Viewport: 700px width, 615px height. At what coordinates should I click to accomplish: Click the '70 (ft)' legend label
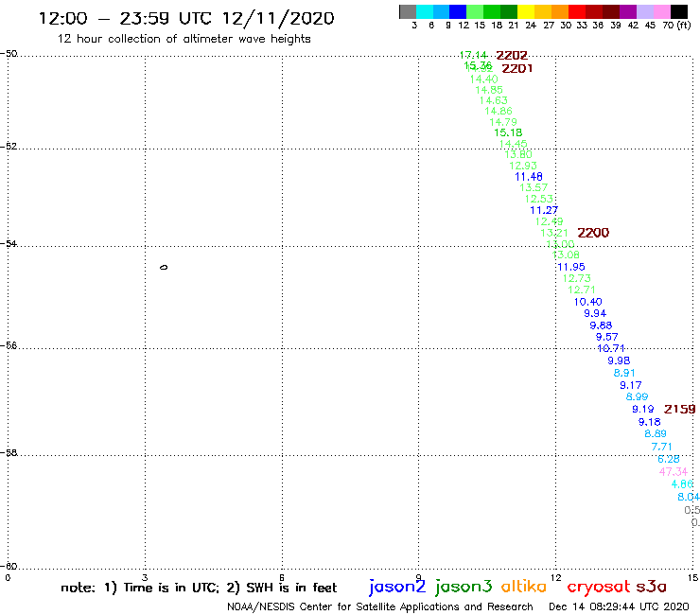(x=676, y=25)
